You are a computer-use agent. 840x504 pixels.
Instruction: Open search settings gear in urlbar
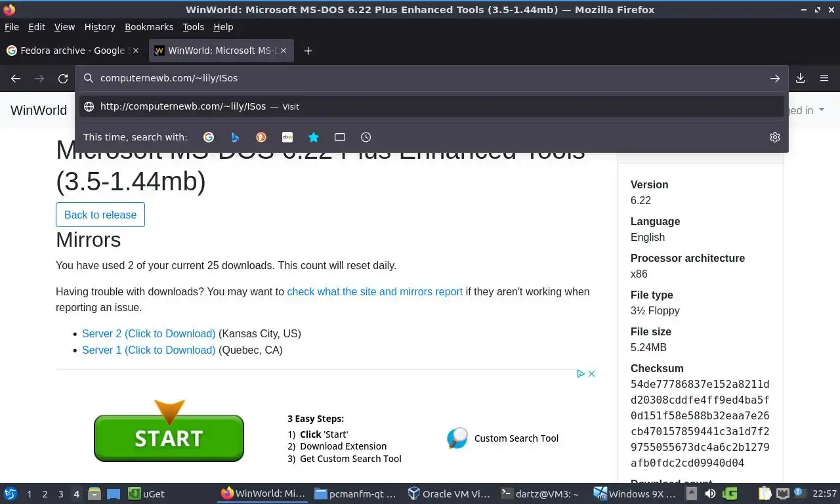pos(775,137)
